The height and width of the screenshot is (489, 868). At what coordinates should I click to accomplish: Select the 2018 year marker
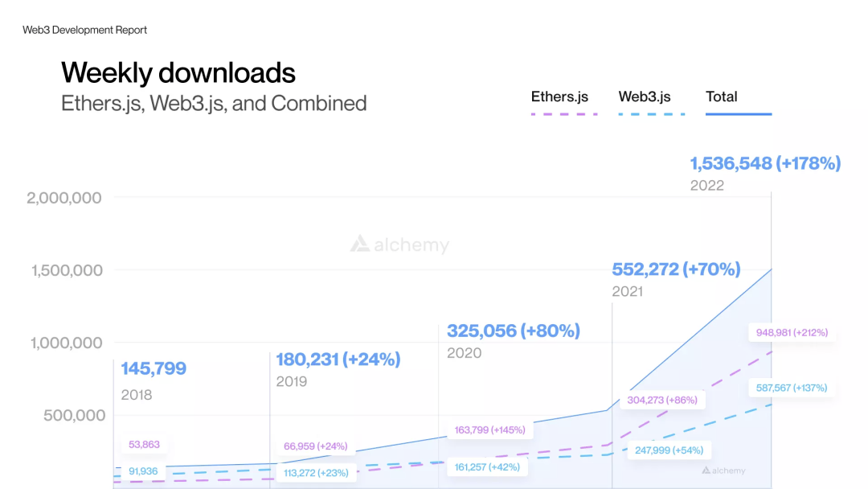(x=137, y=395)
